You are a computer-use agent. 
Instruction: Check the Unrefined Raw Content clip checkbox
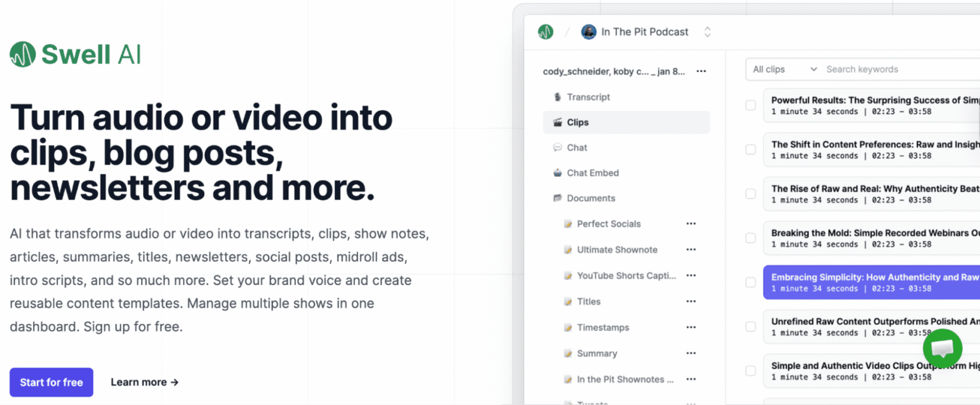point(751,327)
